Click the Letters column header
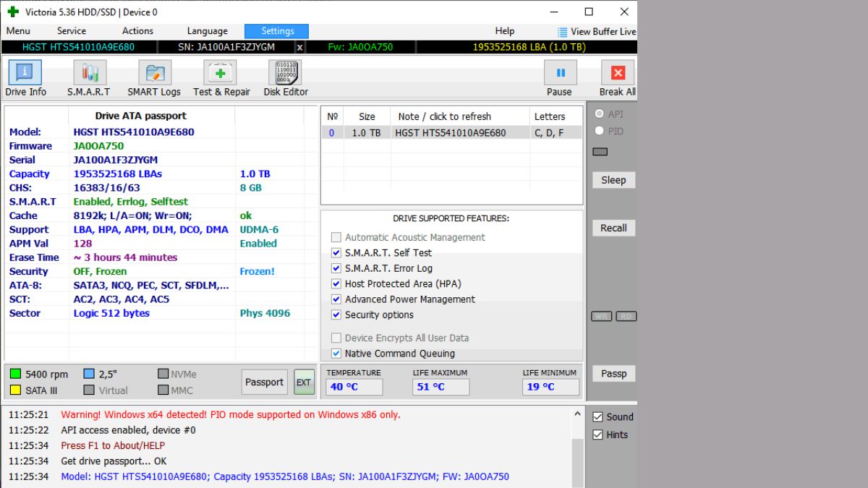868x488 pixels. [550, 116]
